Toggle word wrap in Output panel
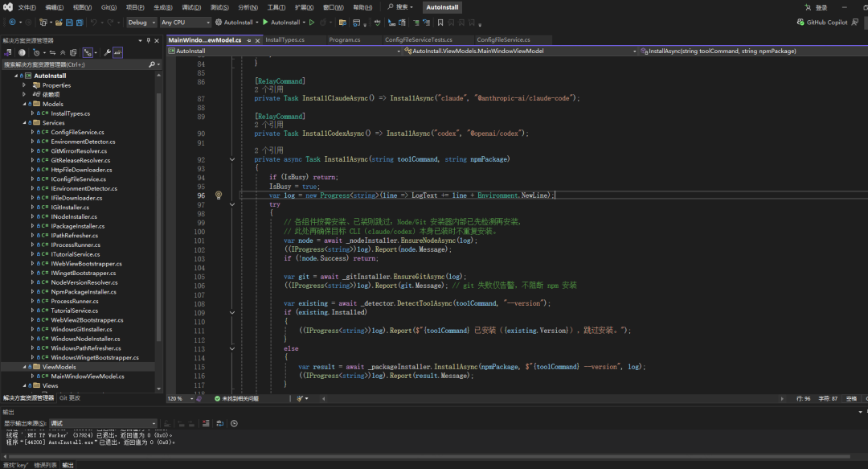 click(219, 423)
